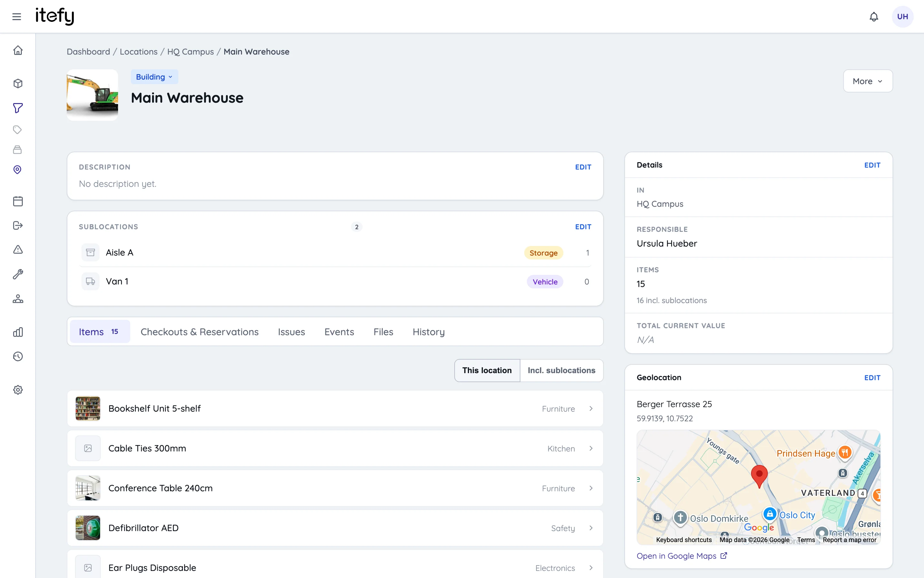Screen dimensions: 924x578
Task: Open the Van 1 sublocation
Action: [335, 281]
